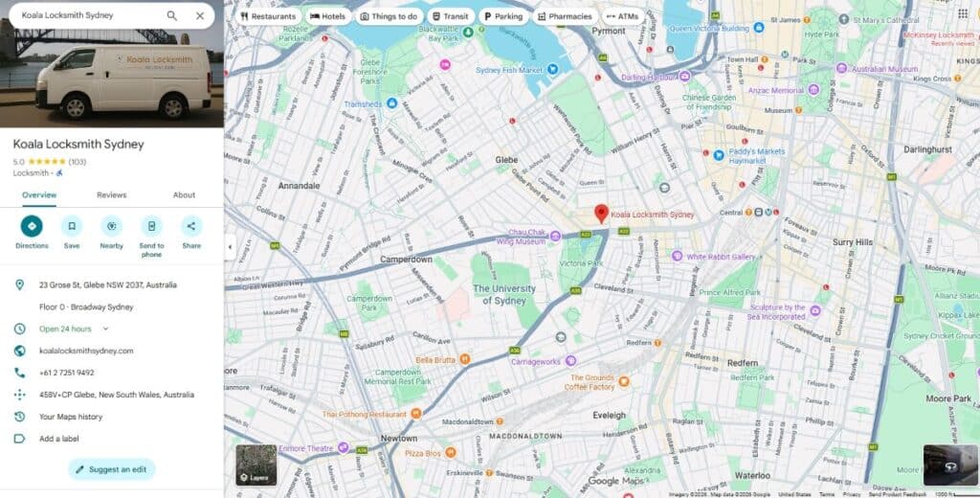
Task: Open koalalocksmithsydney.com website link
Action: tap(86, 351)
